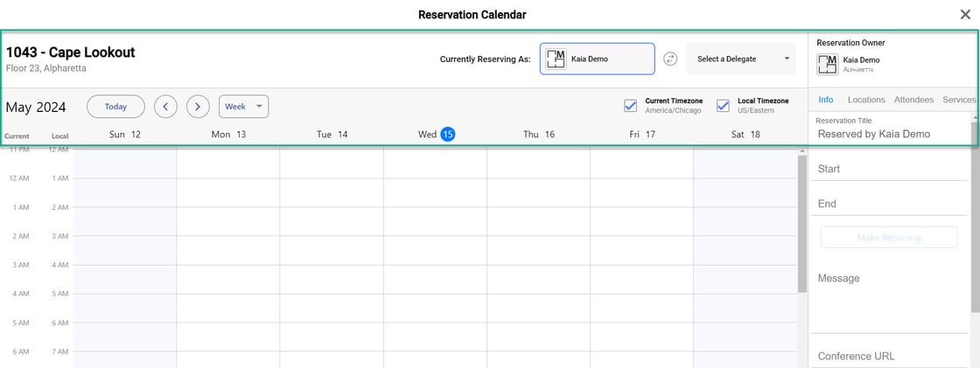Select the highlighted Wed 15 date circle

447,135
